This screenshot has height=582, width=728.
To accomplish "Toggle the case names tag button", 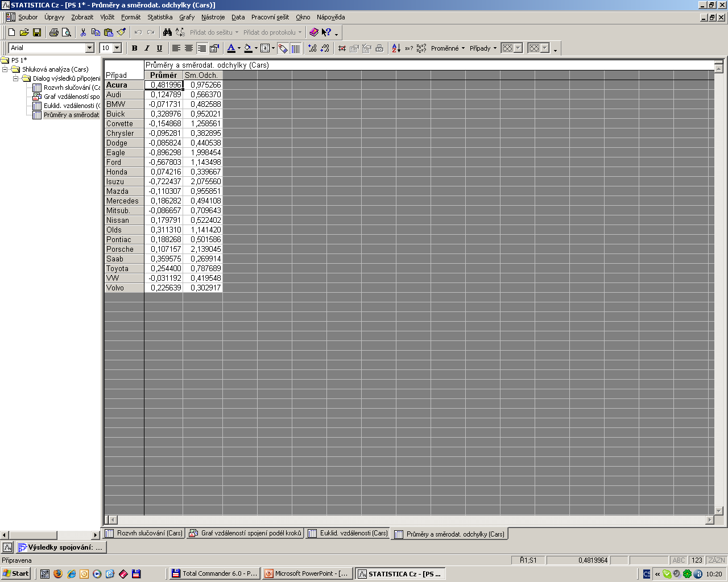I will [283, 48].
